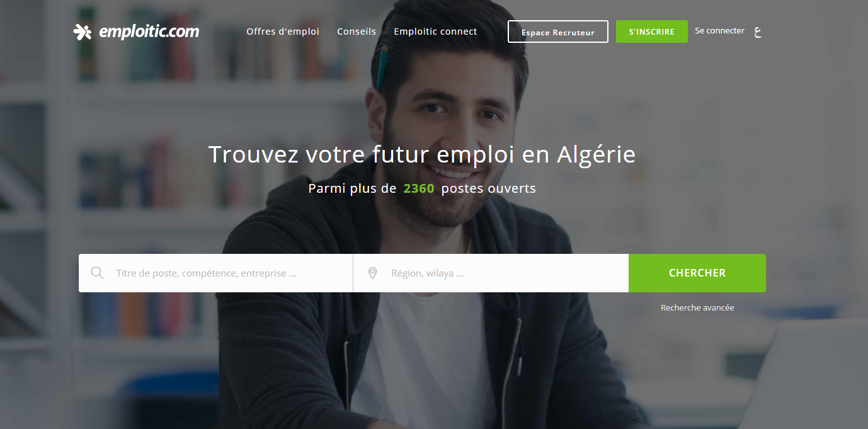Open the Espace Recruteur button
Screen dimensions: 868x429
(558, 31)
